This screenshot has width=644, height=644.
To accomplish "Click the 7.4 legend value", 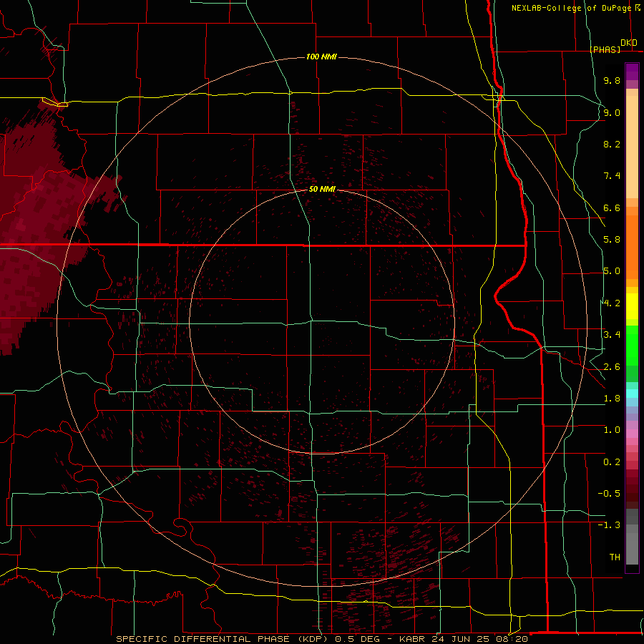I will [x=612, y=176].
